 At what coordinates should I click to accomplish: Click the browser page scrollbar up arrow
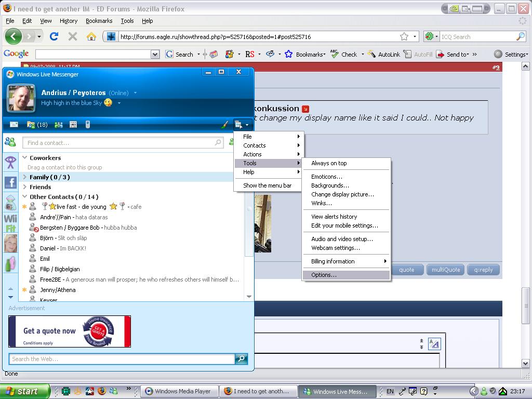point(526,66)
